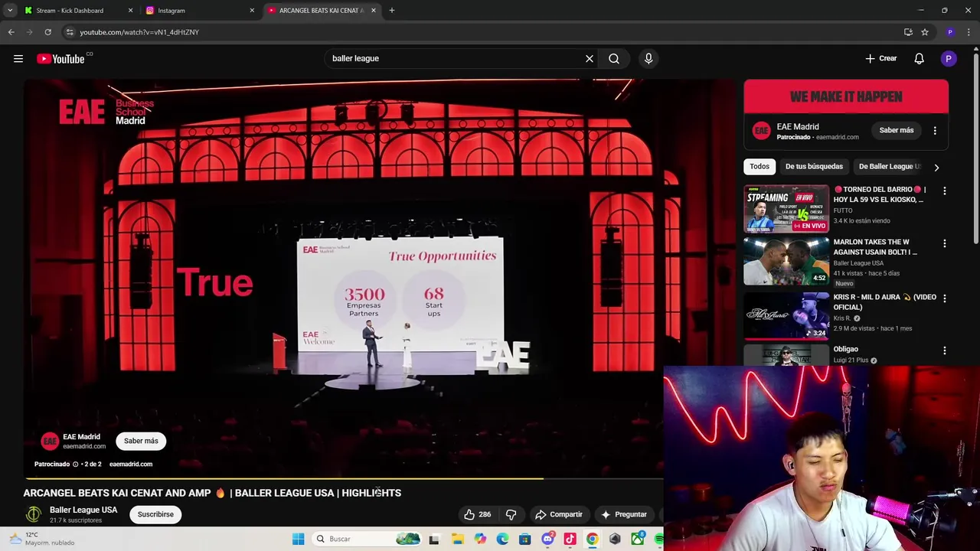Open Copilot from taskbar
The width and height of the screenshot is (980, 551).
(480, 539)
